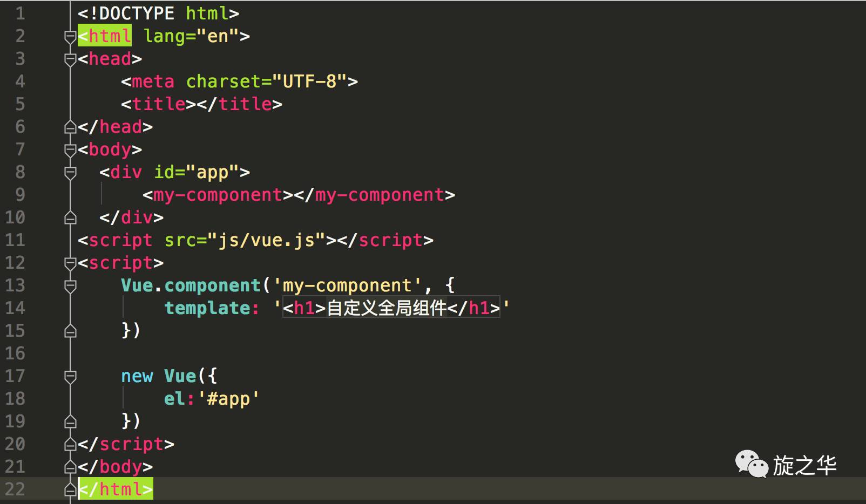Click the DOCTYPE keyword on line 1
866x504 pixels.
[x=137, y=13]
